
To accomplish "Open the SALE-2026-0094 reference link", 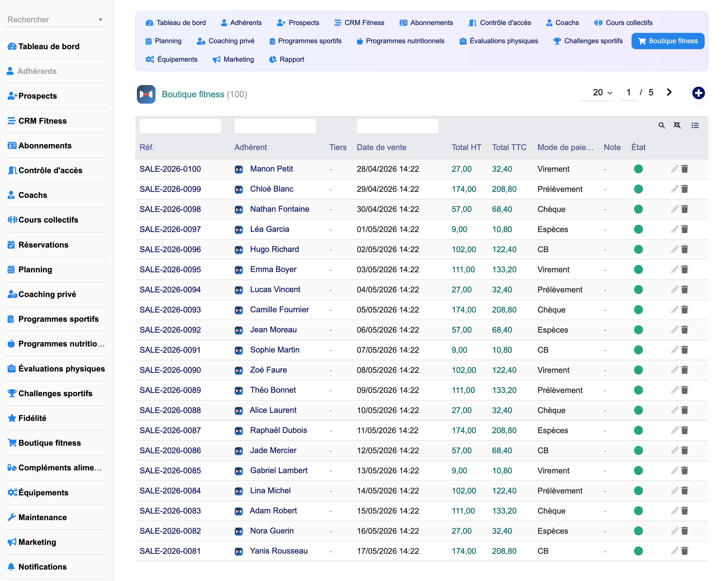I will point(170,290).
